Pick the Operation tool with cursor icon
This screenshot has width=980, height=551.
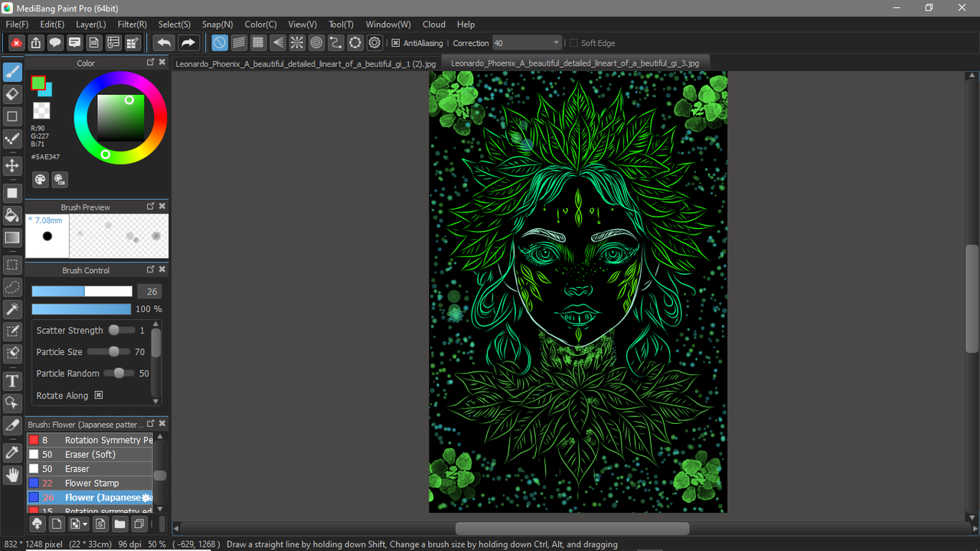click(12, 403)
